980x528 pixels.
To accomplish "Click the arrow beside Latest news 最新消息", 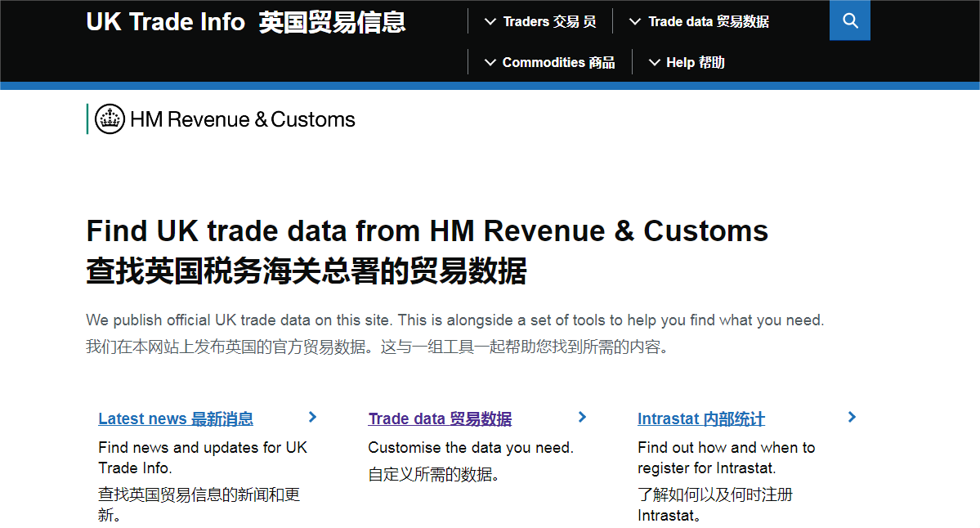I will (x=312, y=417).
